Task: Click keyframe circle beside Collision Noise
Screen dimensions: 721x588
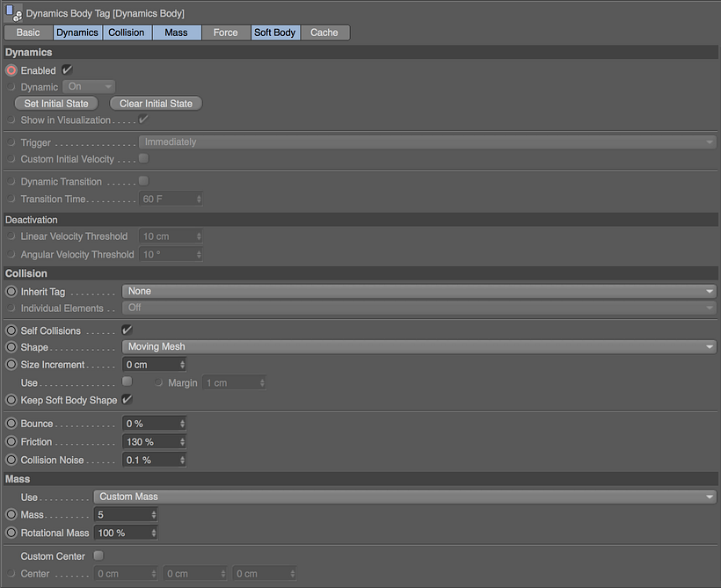Action: (11, 460)
